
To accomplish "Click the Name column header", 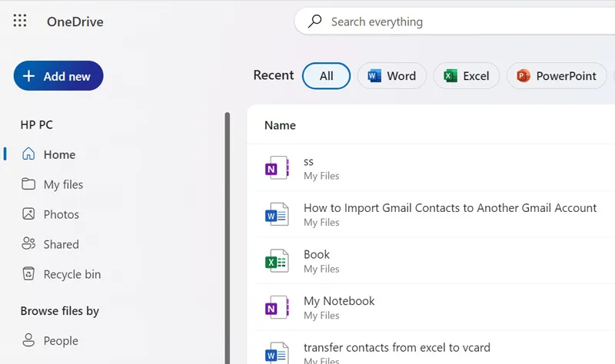I will pyautogui.click(x=280, y=125).
